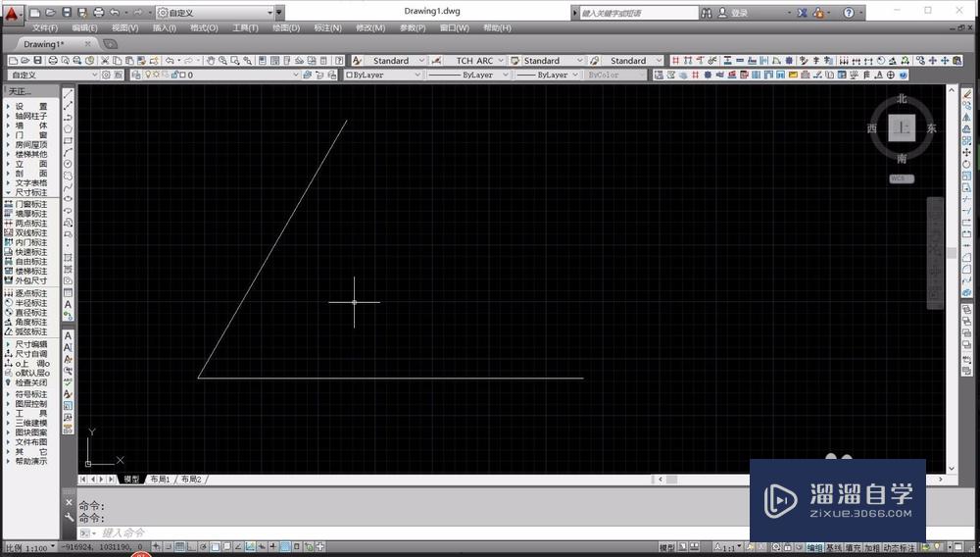Image resolution: width=980 pixels, height=557 pixels.
Task: Click the 两点标注 tool
Action: (x=25, y=224)
